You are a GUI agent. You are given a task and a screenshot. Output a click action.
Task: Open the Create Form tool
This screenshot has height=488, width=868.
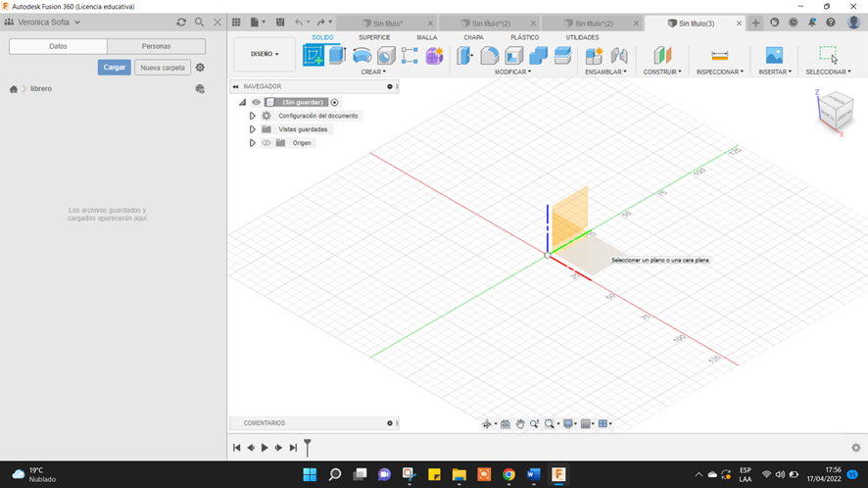click(x=435, y=56)
